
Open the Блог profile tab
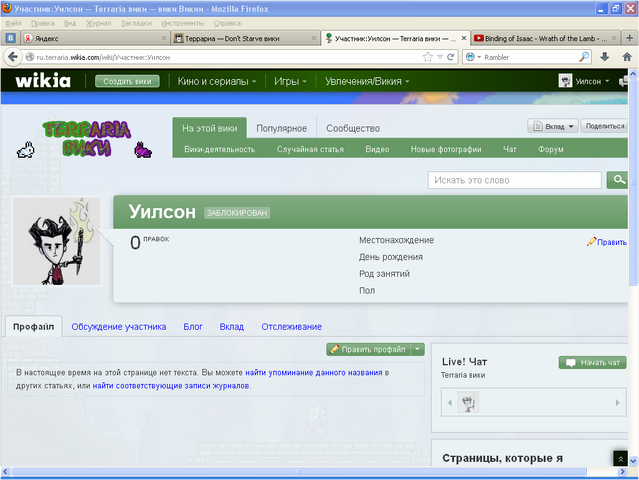point(193,327)
